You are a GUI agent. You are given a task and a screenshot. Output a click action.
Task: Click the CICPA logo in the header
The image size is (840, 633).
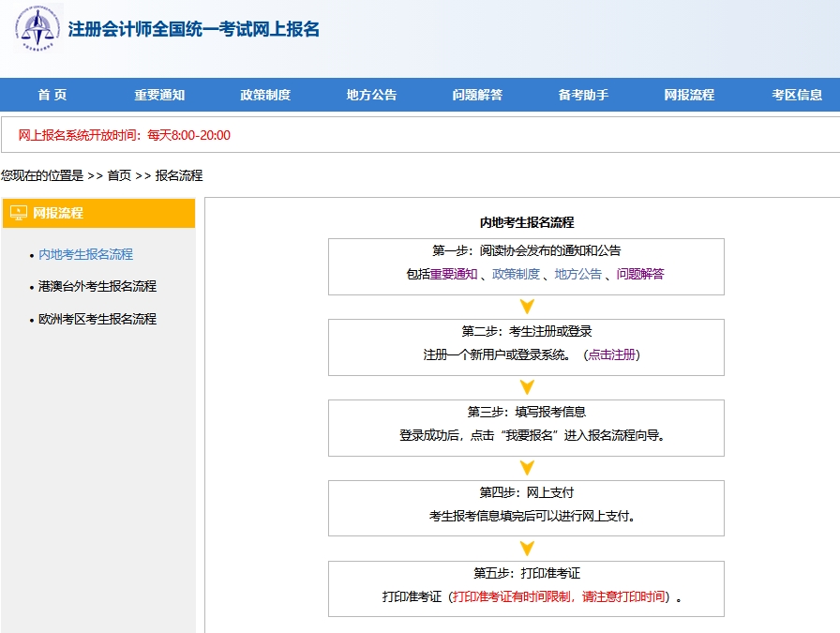(37, 28)
